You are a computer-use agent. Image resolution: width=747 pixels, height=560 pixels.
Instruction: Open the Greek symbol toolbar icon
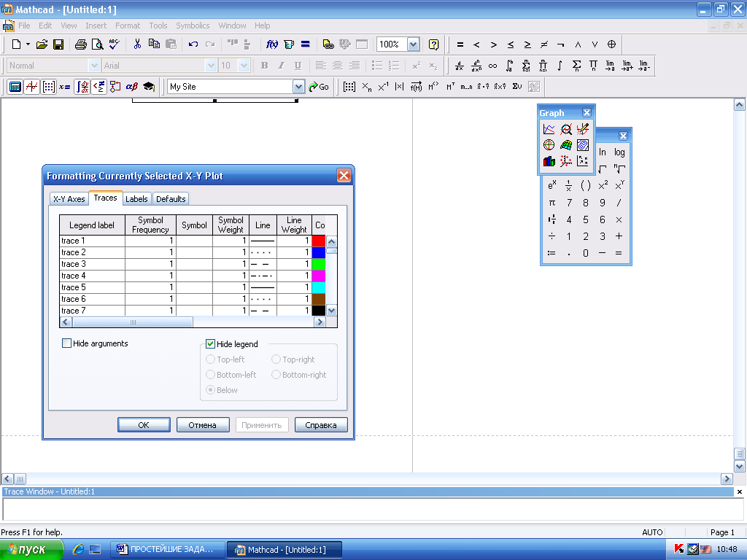point(131,87)
